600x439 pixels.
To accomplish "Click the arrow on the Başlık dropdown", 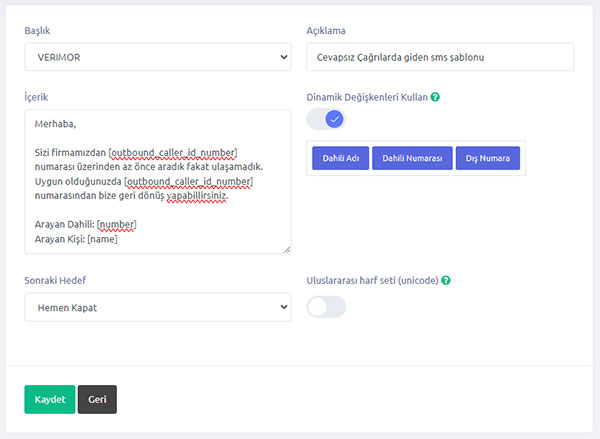I will pos(283,57).
